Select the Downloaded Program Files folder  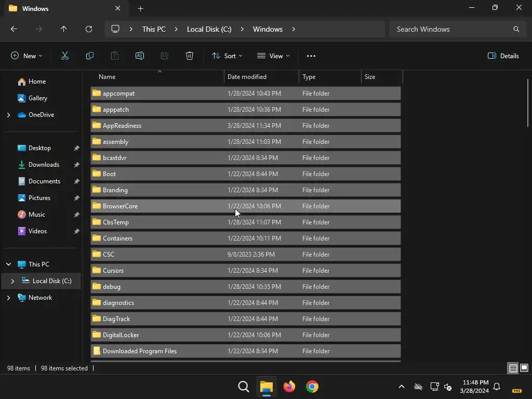(246, 351)
